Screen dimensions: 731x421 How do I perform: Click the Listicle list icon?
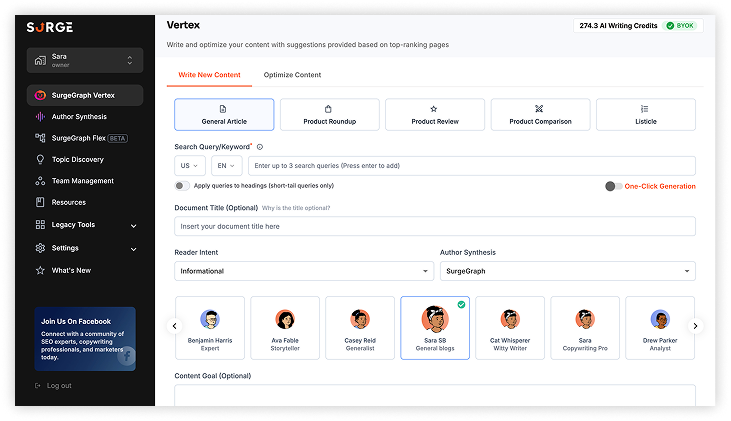coord(644,109)
